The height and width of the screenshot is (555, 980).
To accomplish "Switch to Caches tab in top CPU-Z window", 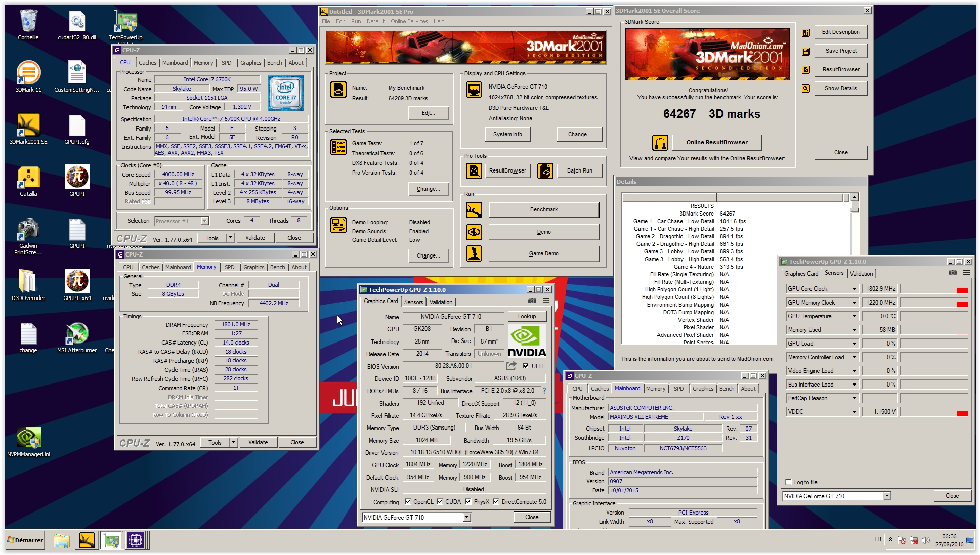I will coord(148,63).
